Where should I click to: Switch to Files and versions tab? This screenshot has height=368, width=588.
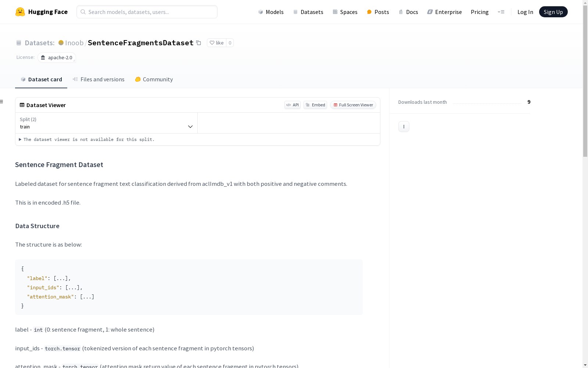click(x=98, y=79)
